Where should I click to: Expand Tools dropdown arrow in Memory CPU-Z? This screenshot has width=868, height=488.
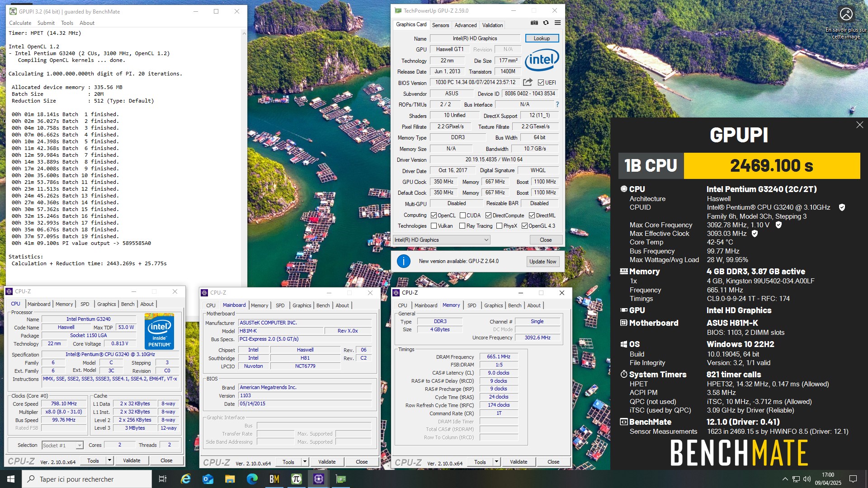496,462
